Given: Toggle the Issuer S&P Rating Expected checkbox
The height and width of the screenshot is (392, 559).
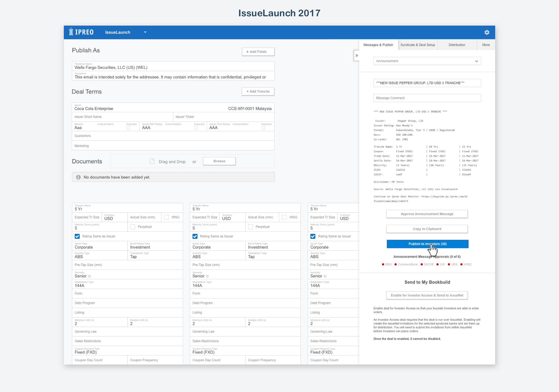Looking at the screenshot, I should (196, 128).
